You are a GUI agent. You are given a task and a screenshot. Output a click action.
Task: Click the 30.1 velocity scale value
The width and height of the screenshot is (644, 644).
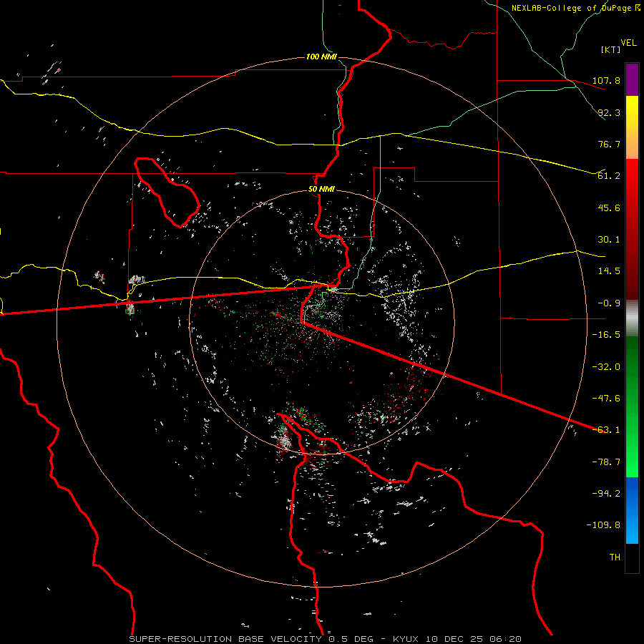pyautogui.click(x=609, y=240)
